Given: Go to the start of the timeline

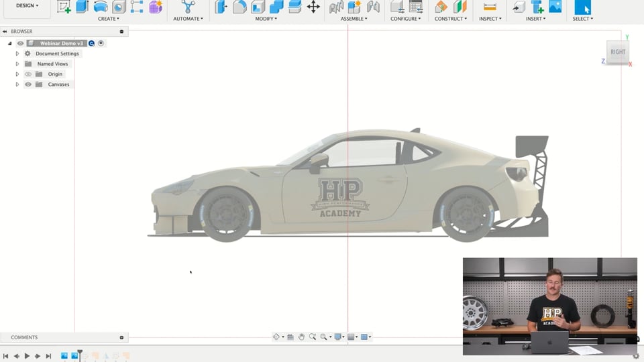Looking at the screenshot, I should [x=6, y=356].
